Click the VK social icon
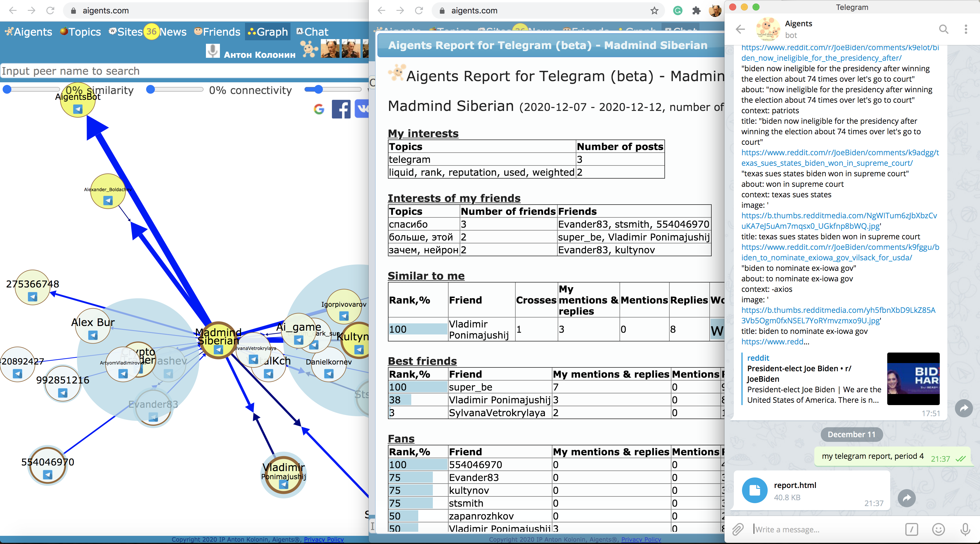Image resolution: width=980 pixels, height=544 pixels. (x=362, y=109)
